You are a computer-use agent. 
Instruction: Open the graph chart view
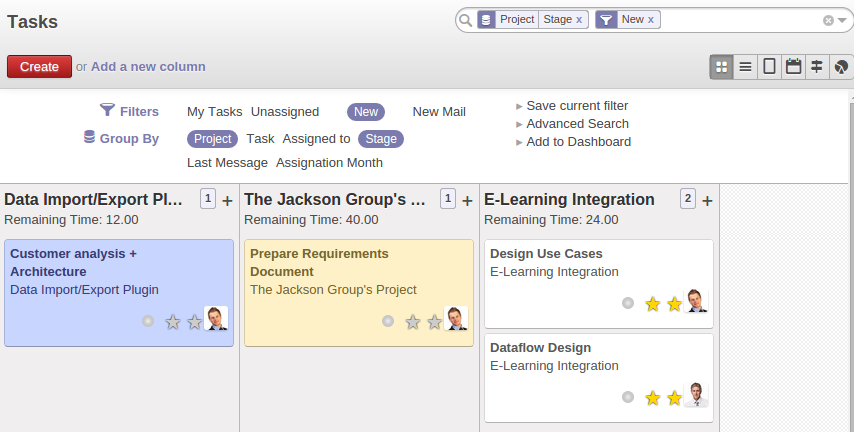click(x=841, y=67)
